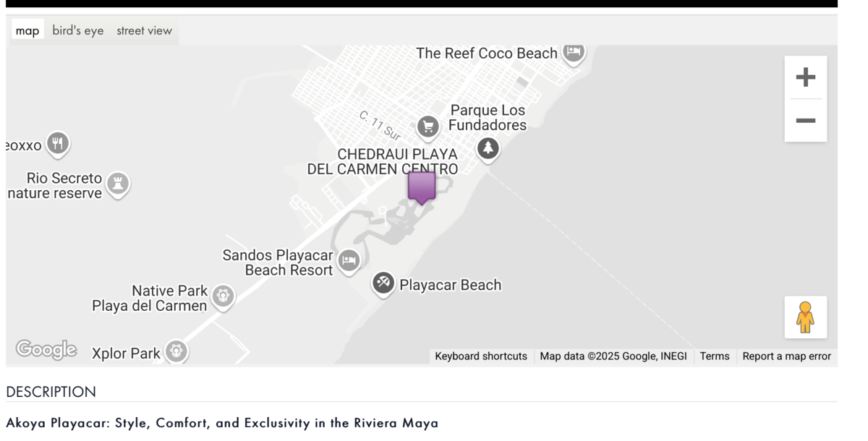Select the Playacar Beach marker icon

point(383,283)
